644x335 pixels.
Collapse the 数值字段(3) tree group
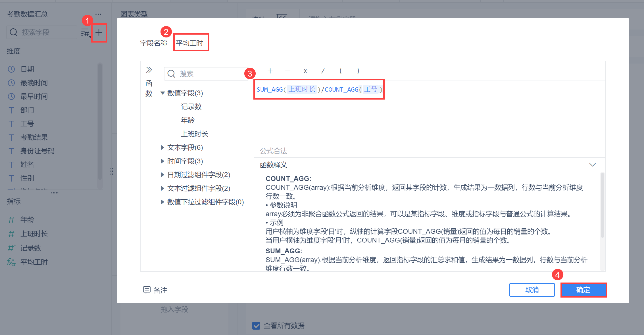[163, 93]
